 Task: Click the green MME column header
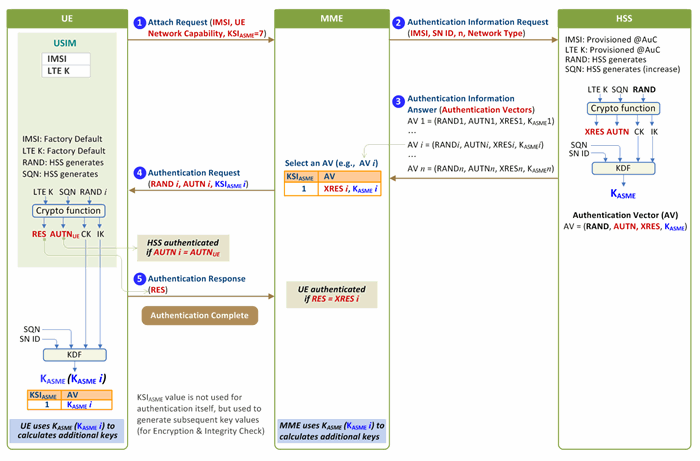(x=332, y=19)
